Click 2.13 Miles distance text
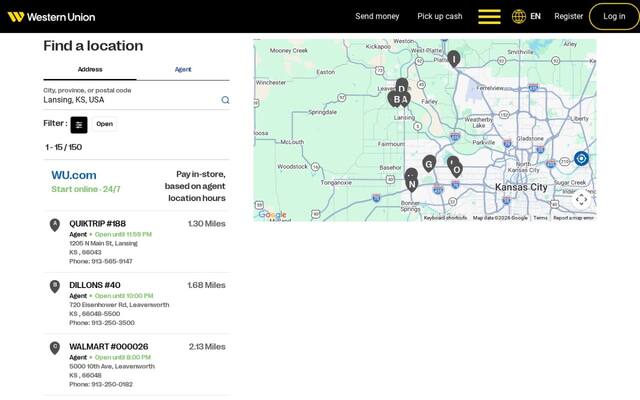The image size is (640, 400). [207, 347]
